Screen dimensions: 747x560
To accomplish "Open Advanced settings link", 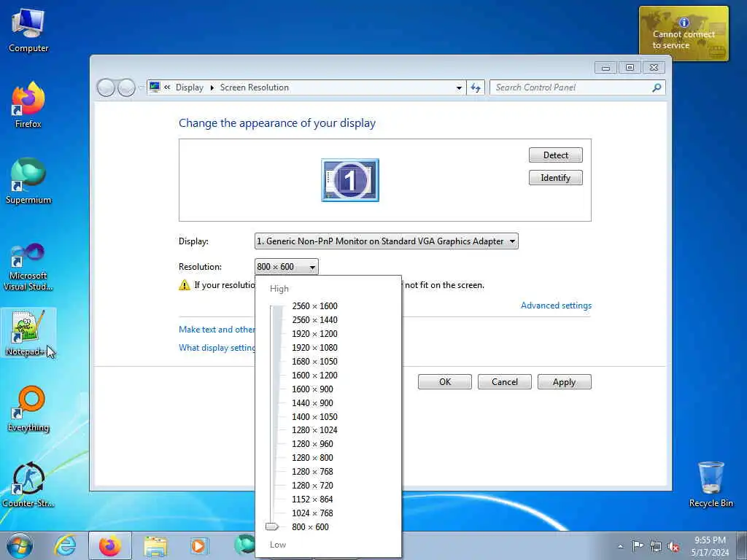I will [556, 306].
